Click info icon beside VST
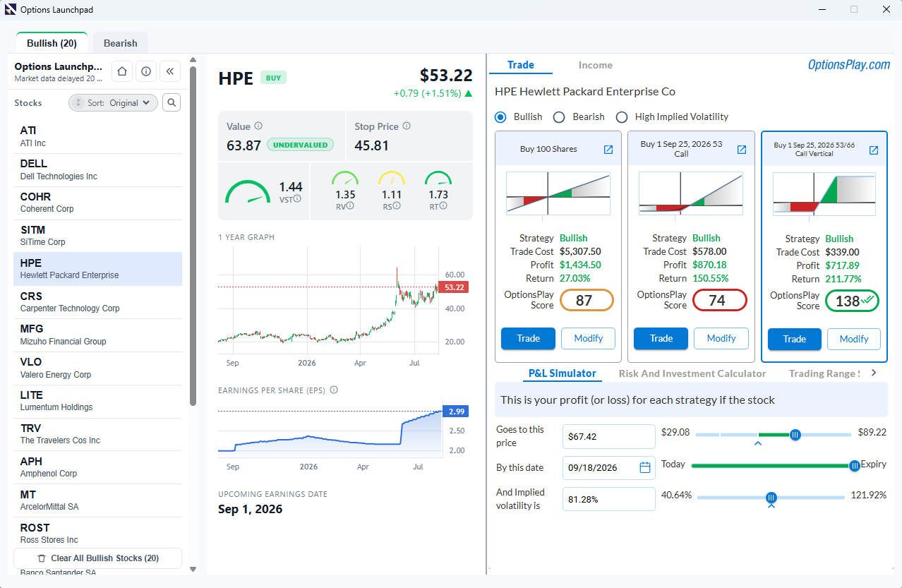Viewport: 902px width, 588px height. tap(297, 199)
